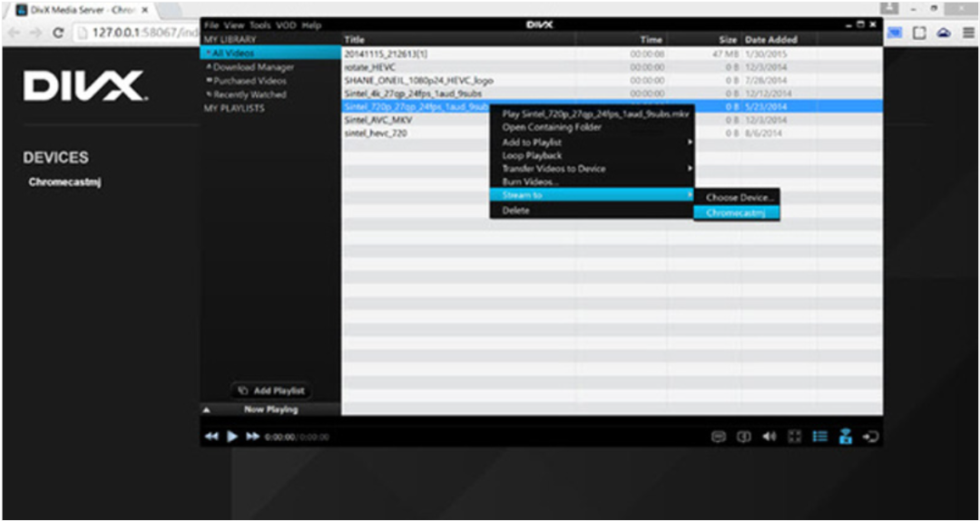980x521 pixels.
Task: Click Chromecastmj under DEVICES
Action: click(x=64, y=182)
